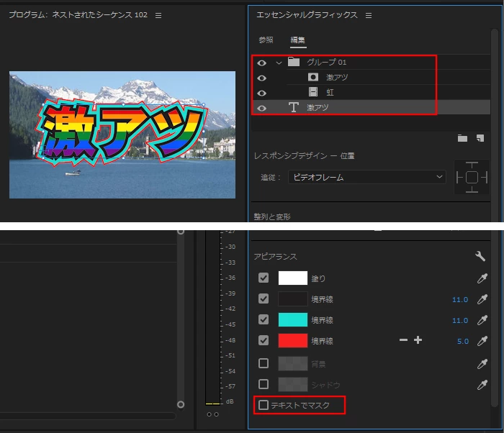This screenshot has height=433, width=504.
Task: Click the right audio meter solo circle
Action: point(216,414)
